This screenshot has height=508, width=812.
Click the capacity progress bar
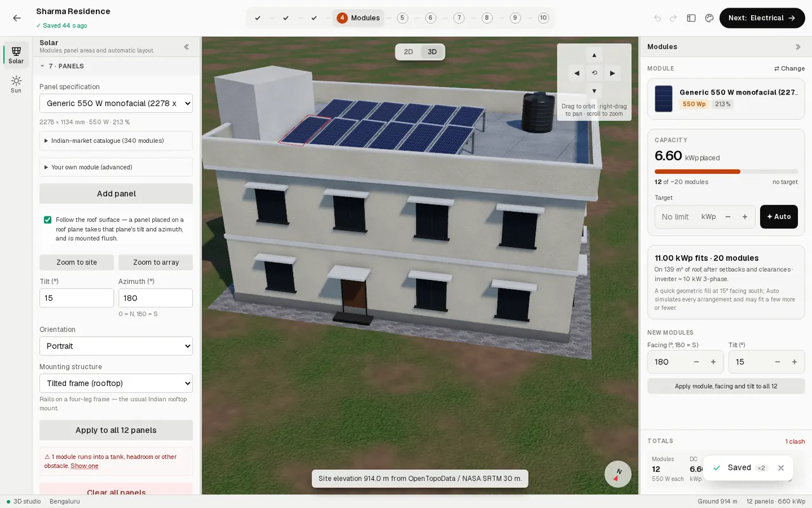pyautogui.click(x=726, y=171)
